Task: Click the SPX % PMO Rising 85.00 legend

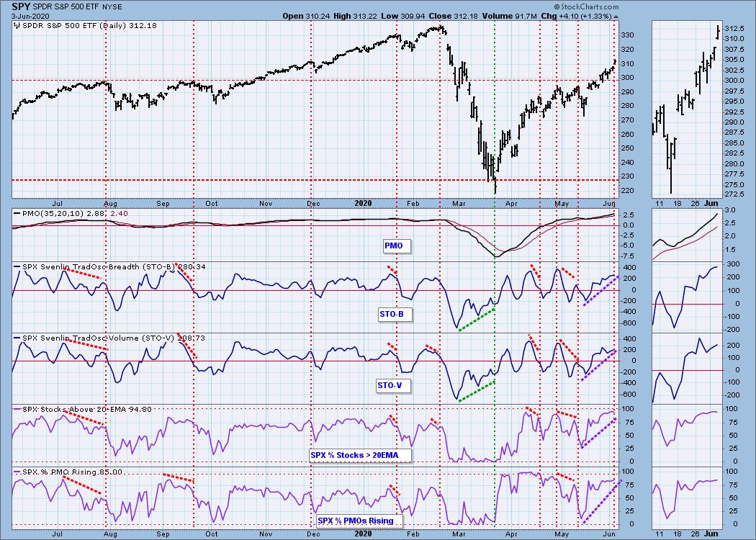Action: pyautogui.click(x=68, y=472)
